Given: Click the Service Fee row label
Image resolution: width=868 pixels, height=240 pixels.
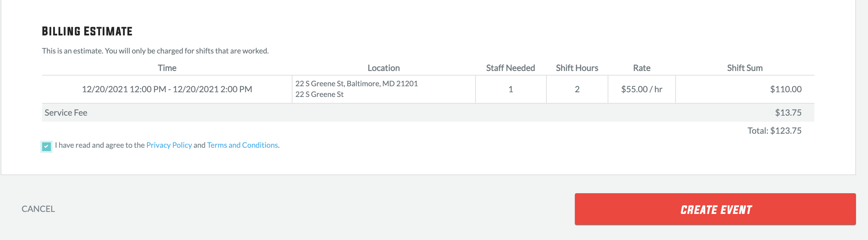Looking at the screenshot, I should 66,112.
